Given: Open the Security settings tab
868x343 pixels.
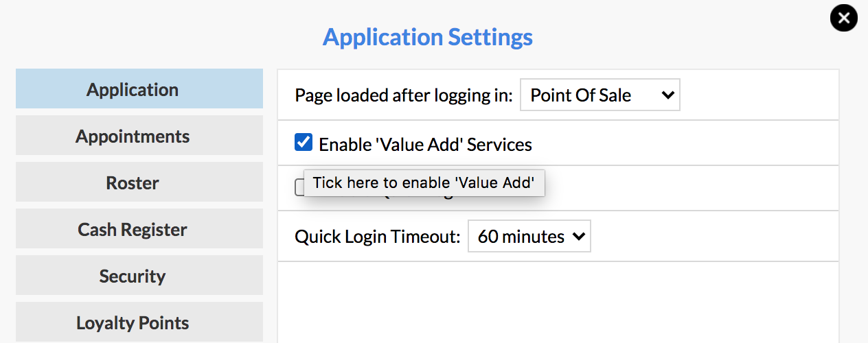Looking at the screenshot, I should (139, 275).
